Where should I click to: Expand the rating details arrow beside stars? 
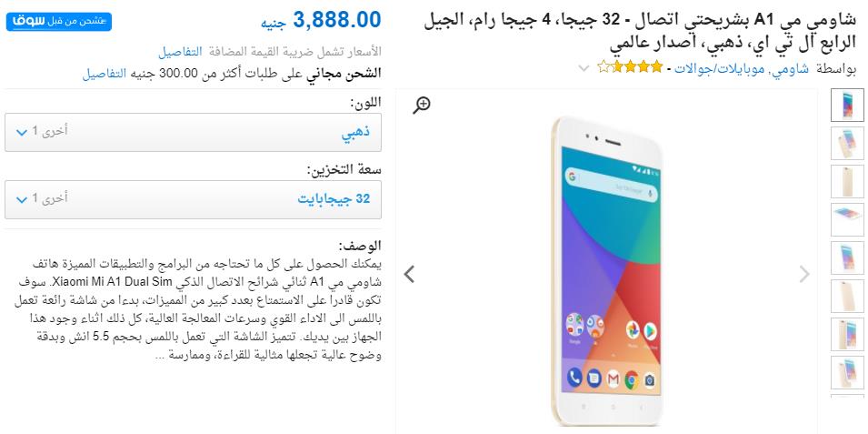[x=584, y=68]
